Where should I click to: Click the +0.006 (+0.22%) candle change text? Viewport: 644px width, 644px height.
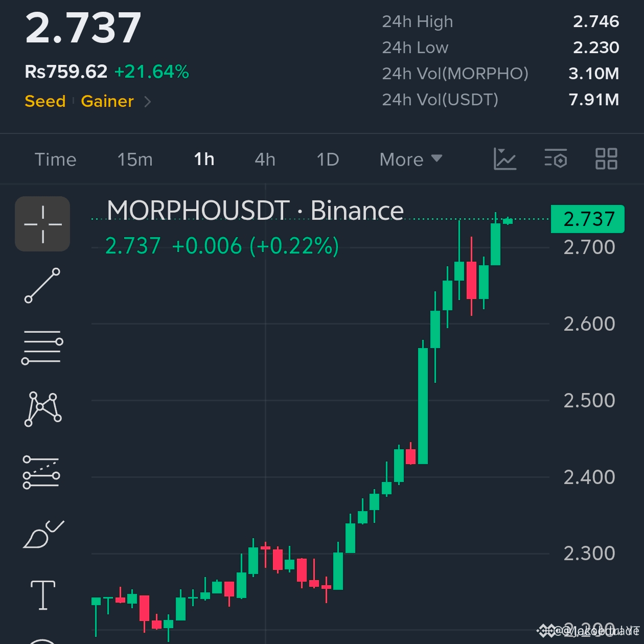[256, 246]
